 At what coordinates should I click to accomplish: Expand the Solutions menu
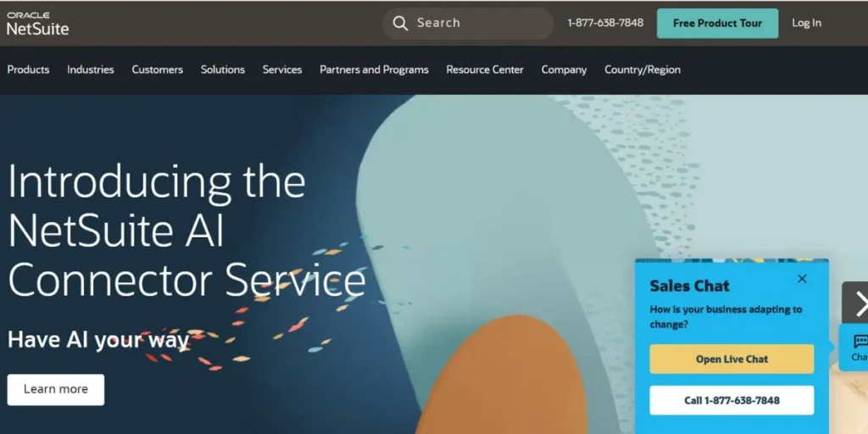(x=223, y=70)
